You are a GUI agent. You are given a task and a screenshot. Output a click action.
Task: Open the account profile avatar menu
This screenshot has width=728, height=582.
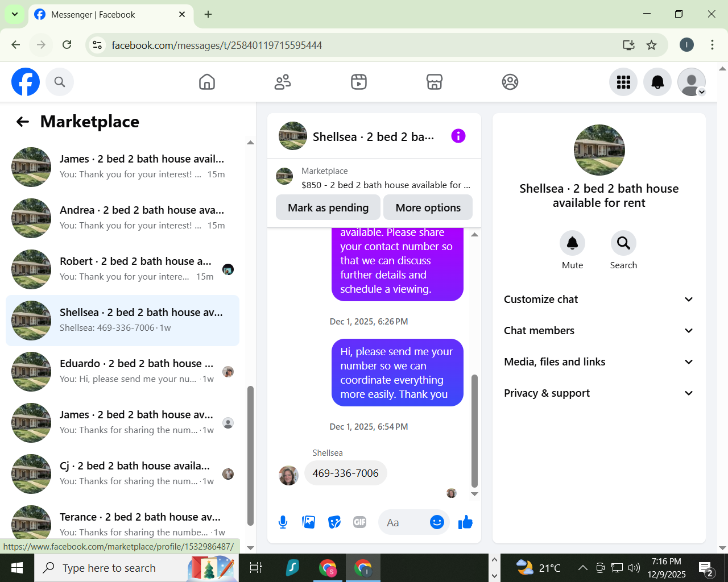click(x=692, y=82)
